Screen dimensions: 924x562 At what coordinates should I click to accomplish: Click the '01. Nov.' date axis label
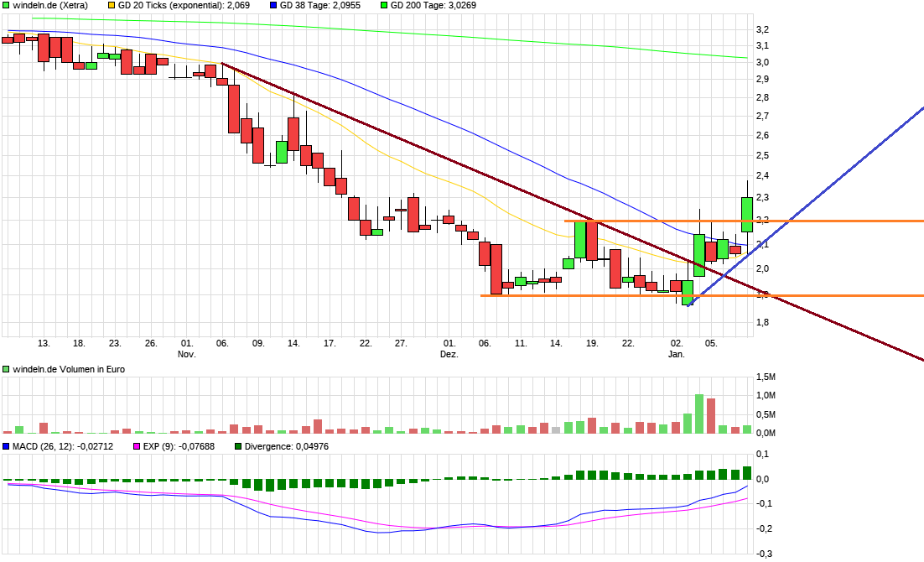pyautogui.click(x=187, y=348)
